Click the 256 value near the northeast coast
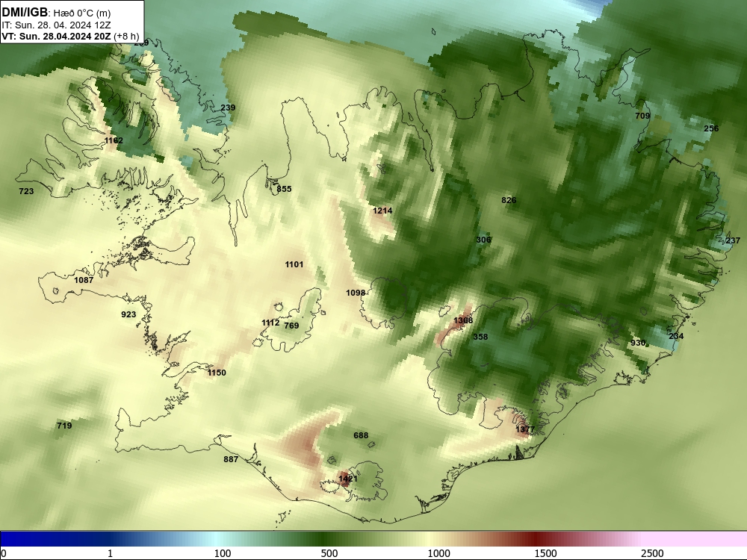Screen dimensions: 747x560 pyautogui.click(x=711, y=128)
